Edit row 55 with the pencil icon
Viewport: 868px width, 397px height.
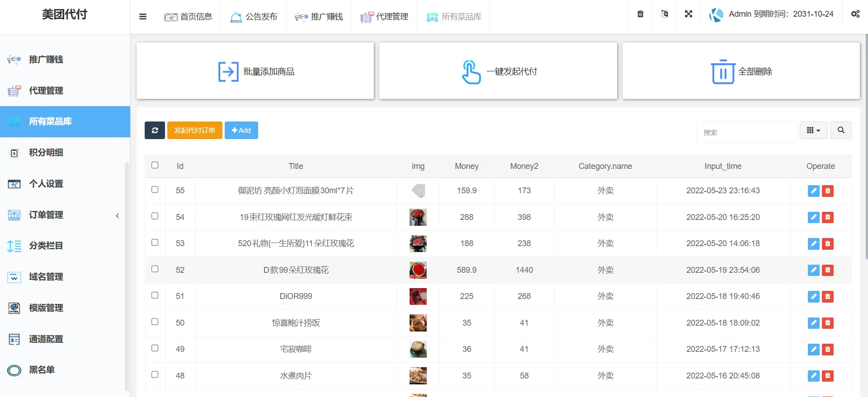coord(814,191)
